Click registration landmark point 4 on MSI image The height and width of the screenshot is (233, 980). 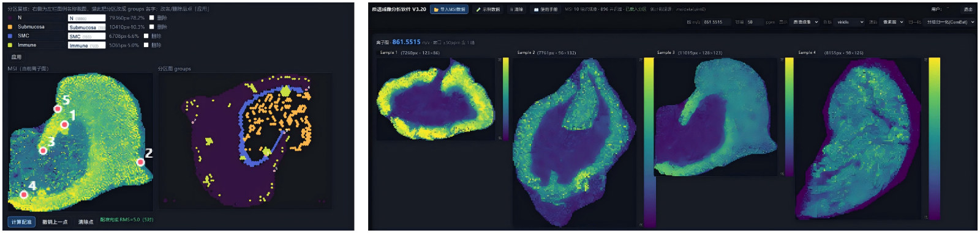[x=24, y=194]
